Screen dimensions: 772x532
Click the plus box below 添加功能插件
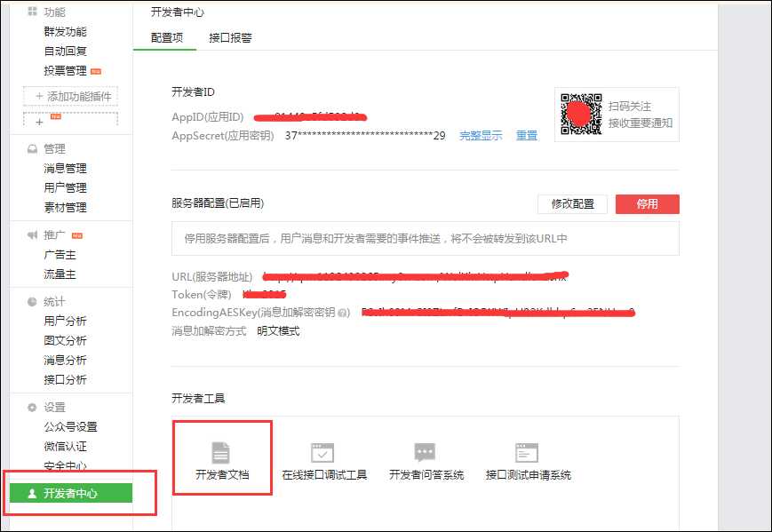(70, 120)
